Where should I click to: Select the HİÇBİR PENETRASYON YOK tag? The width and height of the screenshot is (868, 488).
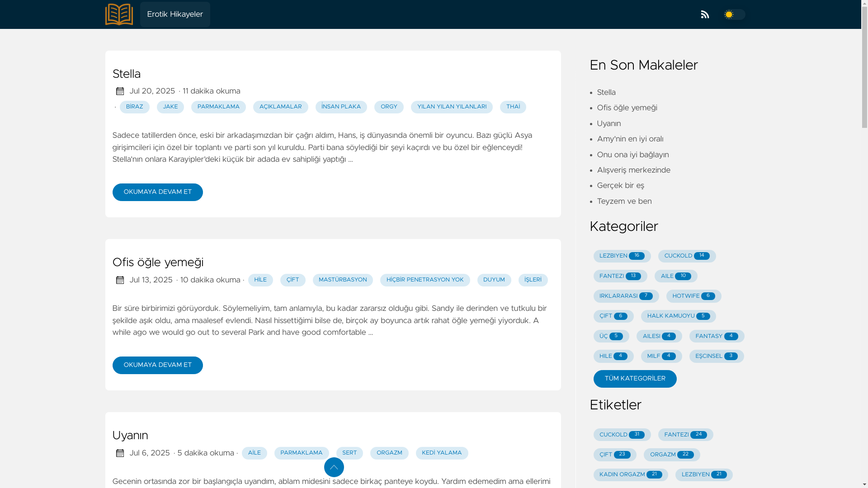pos(425,280)
